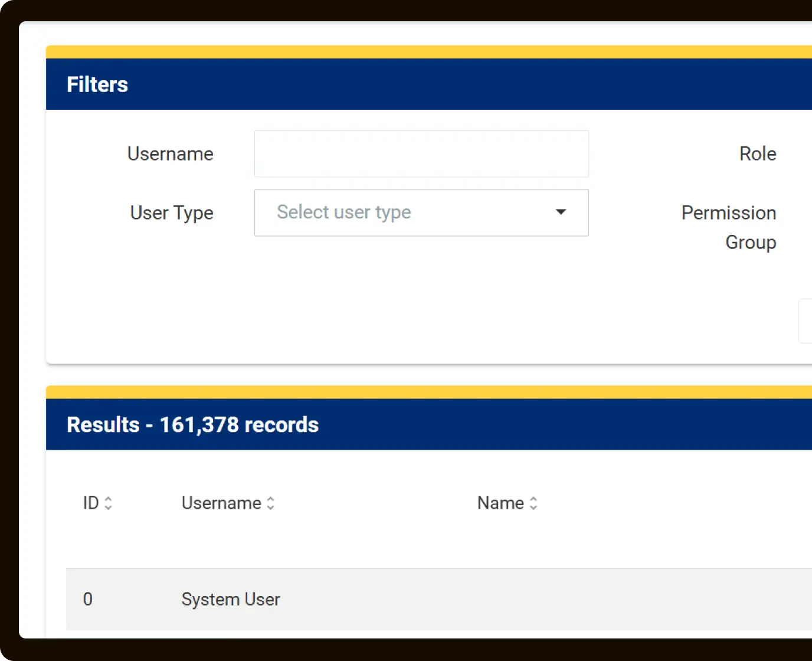Image resolution: width=812 pixels, height=661 pixels.
Task: Click the ID value 0 cell
Action: (88, 599)
